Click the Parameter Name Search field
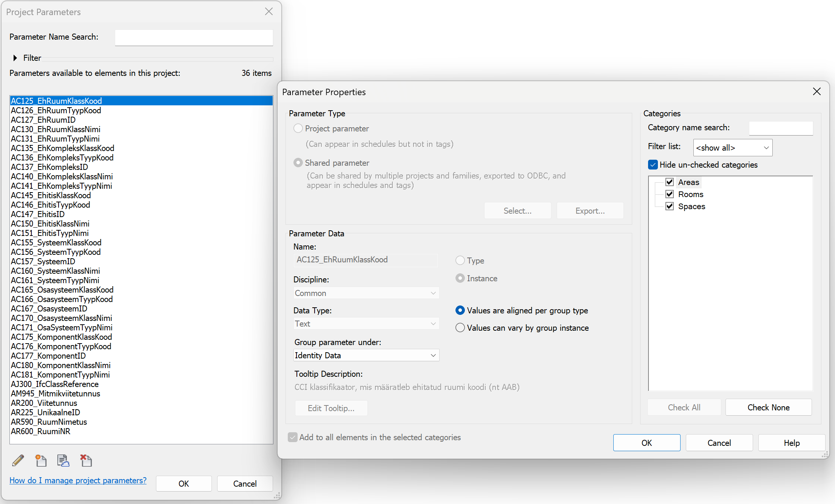 pyautogui.click(x=194, y=37)
